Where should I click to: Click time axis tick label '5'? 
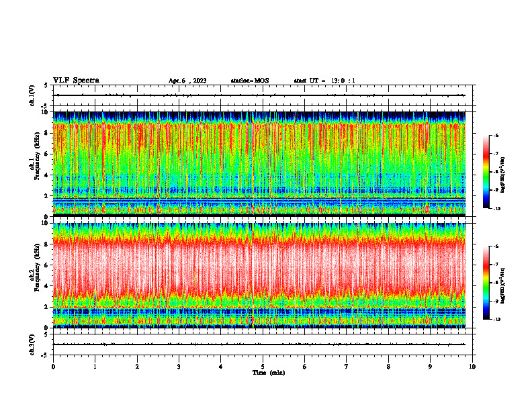[263, 367]
